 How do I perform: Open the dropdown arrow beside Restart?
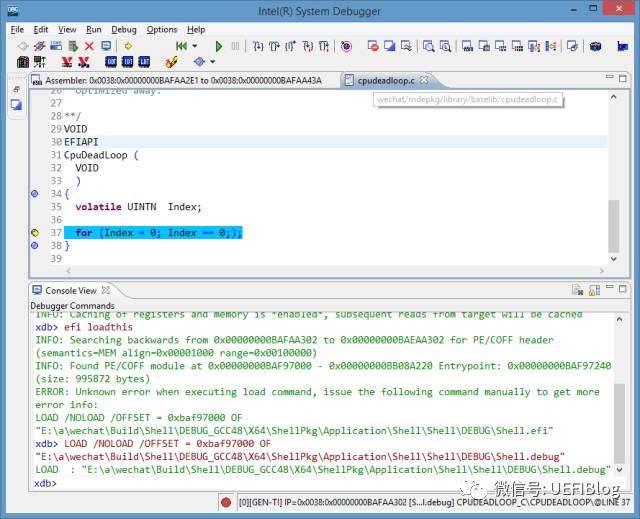click(195, 46)
